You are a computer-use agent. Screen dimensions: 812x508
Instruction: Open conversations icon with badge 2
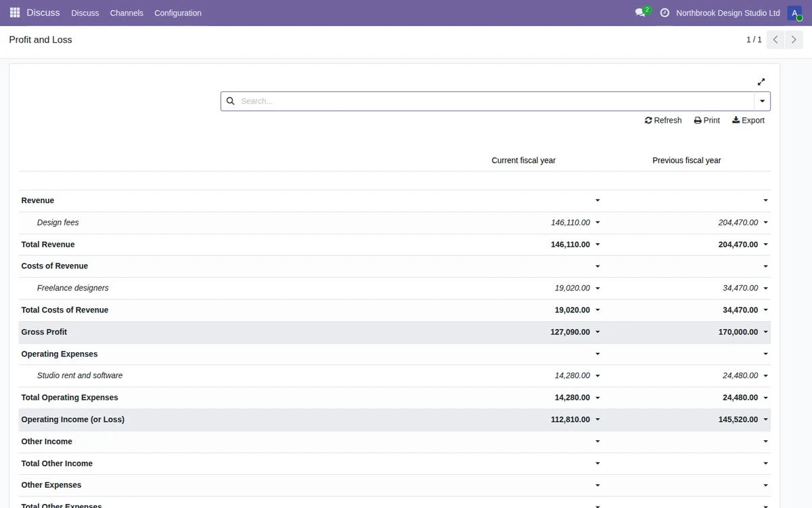pos(642,13)
